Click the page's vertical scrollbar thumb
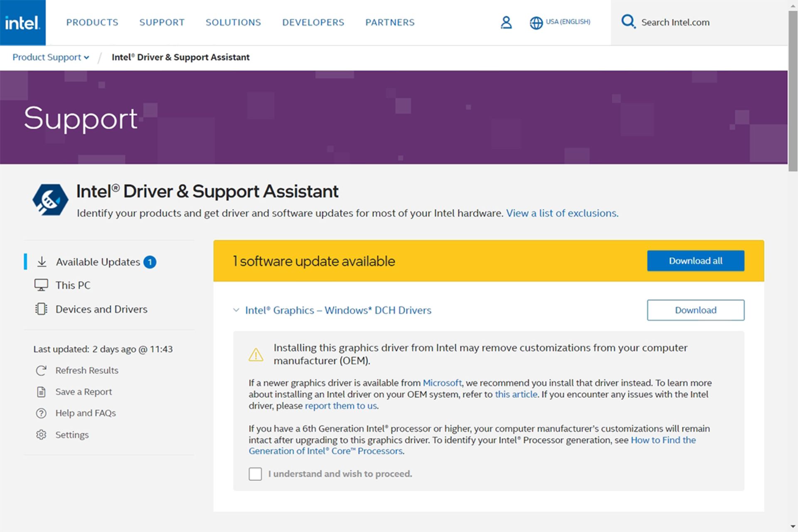Screen dimensions: 798x532 click(793, 91)
